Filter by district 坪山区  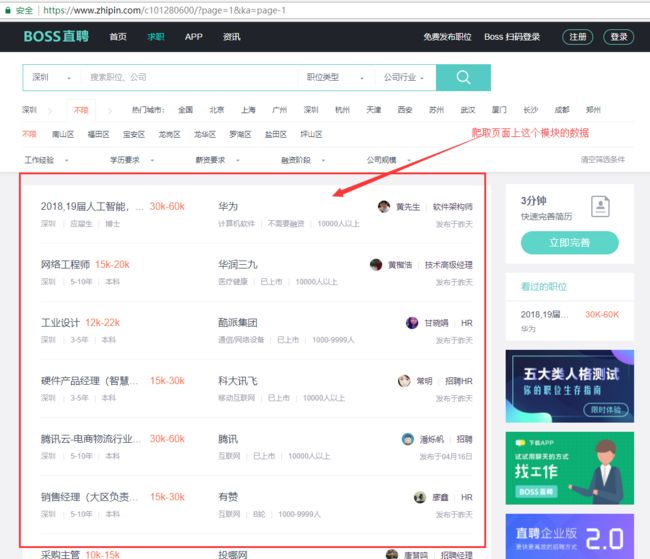tap(311, 134)
